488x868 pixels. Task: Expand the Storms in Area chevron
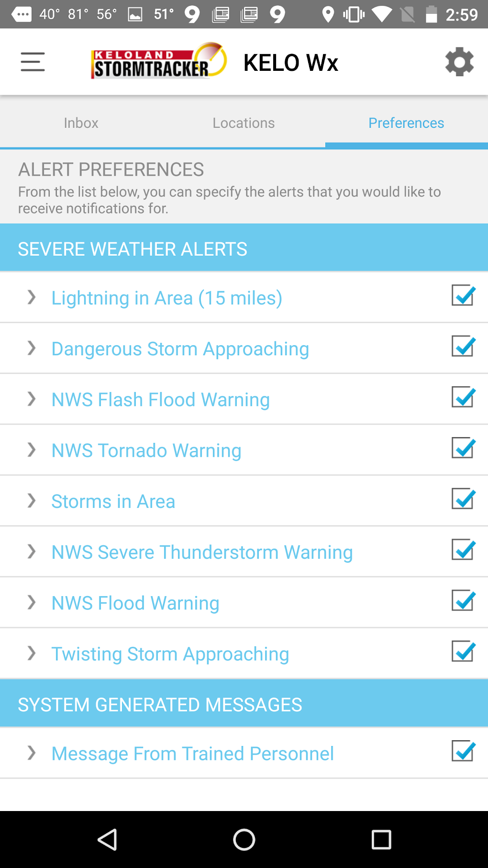tap(32, 501)
